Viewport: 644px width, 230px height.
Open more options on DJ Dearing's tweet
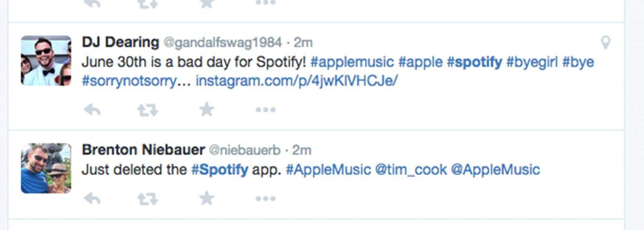click(265, 109)
